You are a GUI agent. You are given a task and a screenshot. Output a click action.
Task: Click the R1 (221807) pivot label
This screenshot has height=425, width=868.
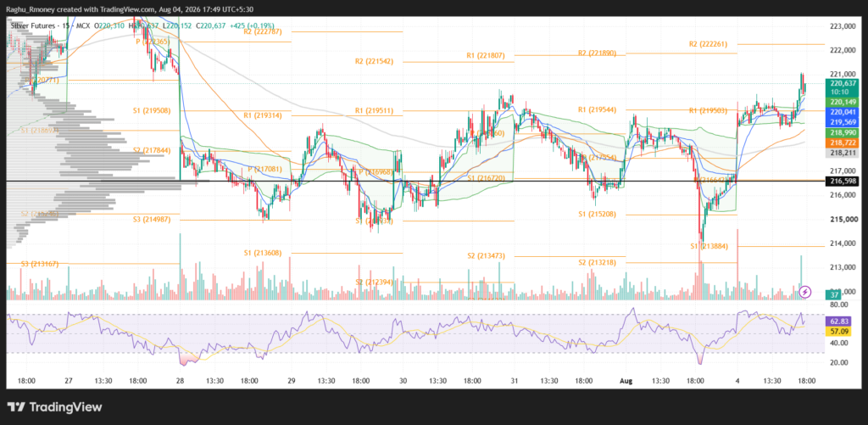[x=486, y=55]
